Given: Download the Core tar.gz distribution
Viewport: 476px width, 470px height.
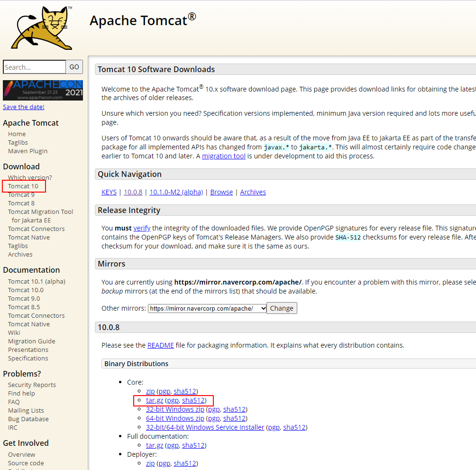Looking at the screenshot, I should click(154, 400).
